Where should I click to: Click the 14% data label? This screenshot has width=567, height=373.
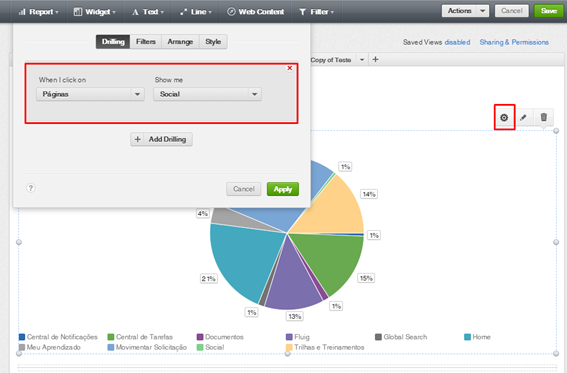tap(369, 194)
